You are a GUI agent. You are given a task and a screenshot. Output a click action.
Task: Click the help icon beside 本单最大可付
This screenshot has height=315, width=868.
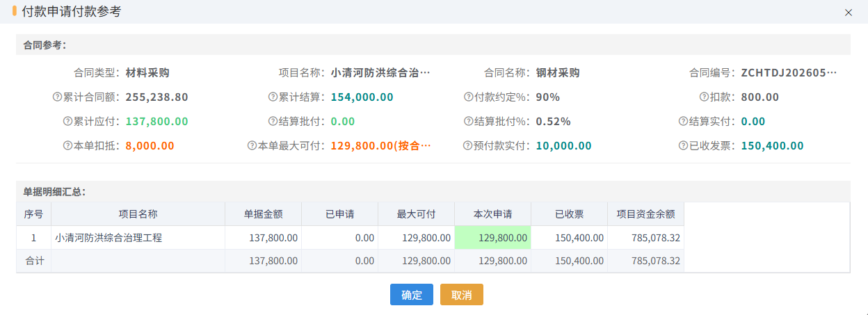click(x=252, y=146)
